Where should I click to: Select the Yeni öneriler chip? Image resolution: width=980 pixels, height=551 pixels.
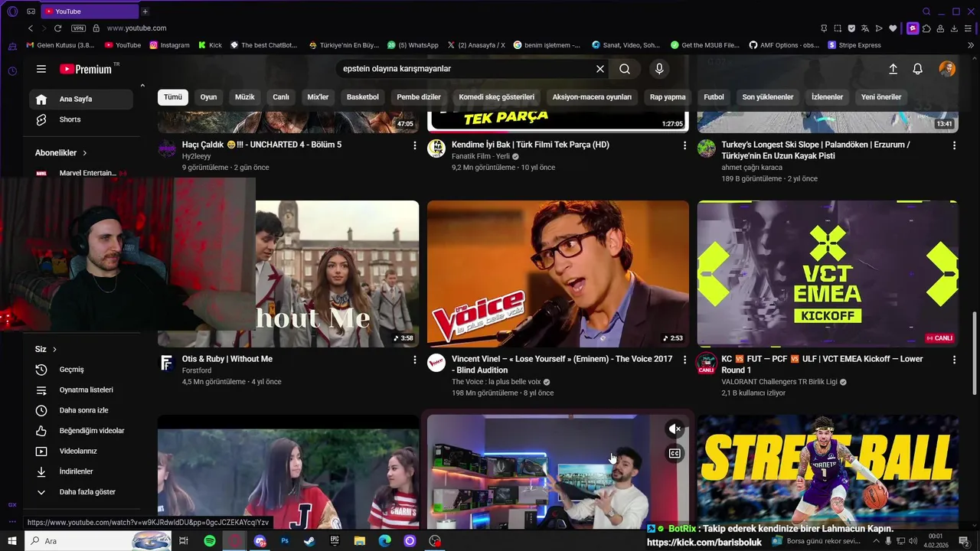click(881, 97)
